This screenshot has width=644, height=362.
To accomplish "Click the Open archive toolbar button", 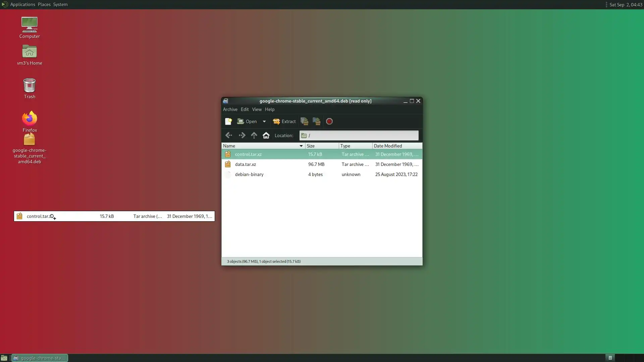I will pos(247,121).
